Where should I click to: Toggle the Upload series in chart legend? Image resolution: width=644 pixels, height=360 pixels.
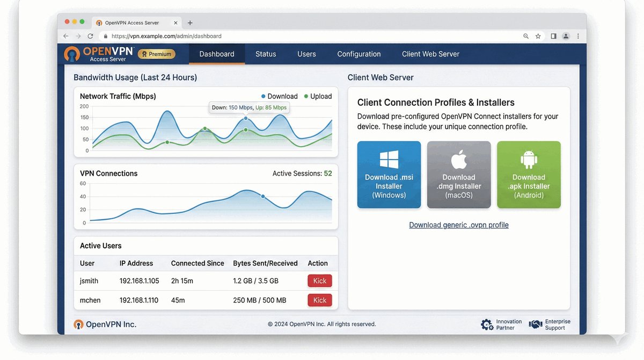point(318,96)
